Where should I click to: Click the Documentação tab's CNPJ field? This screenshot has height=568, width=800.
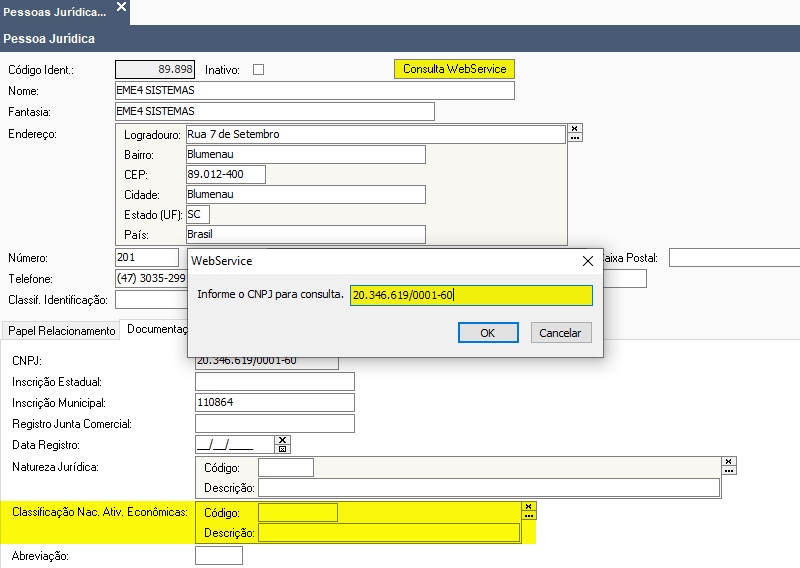[x=267, y=362]
